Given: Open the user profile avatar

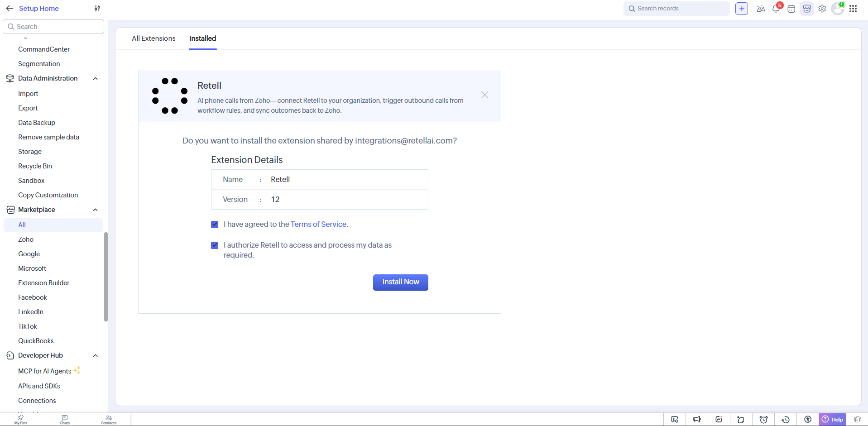Looking at the screenshot, I should [x=838, y=9].
